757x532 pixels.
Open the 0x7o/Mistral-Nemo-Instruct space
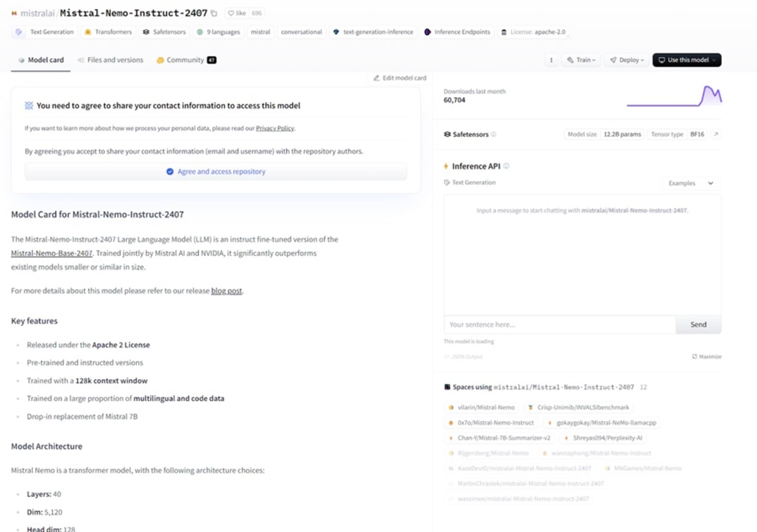tap(491, 422)
